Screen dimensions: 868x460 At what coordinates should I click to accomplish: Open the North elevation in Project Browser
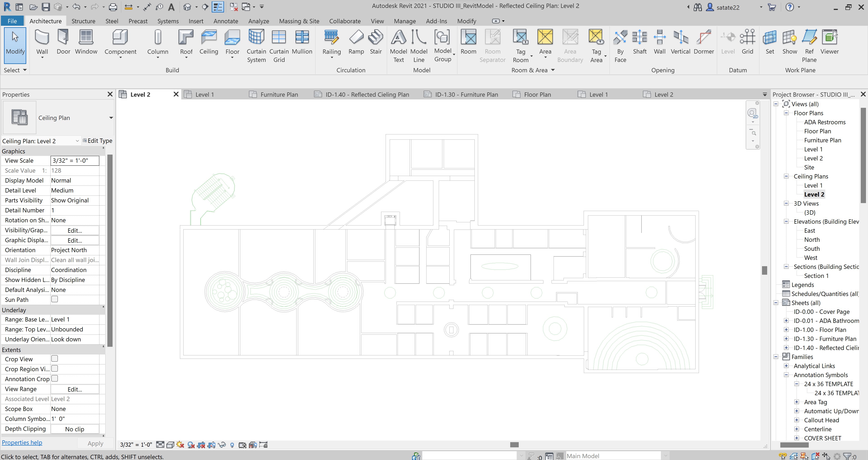point(812,240)
